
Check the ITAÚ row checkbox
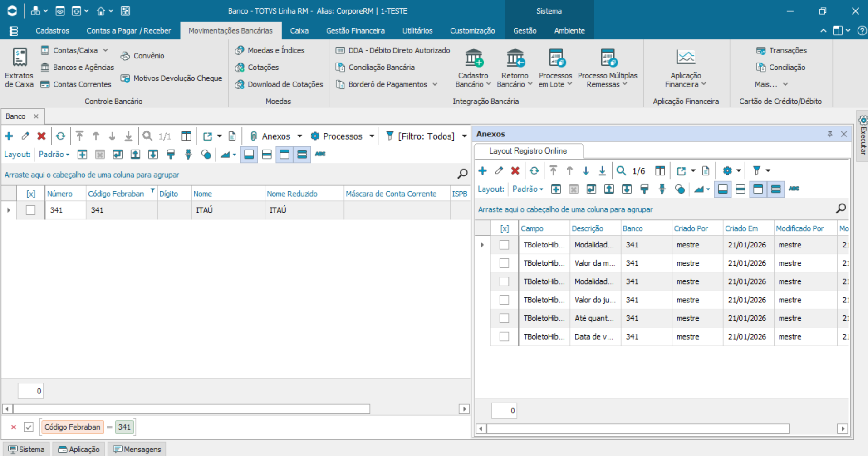pos(30,210)
